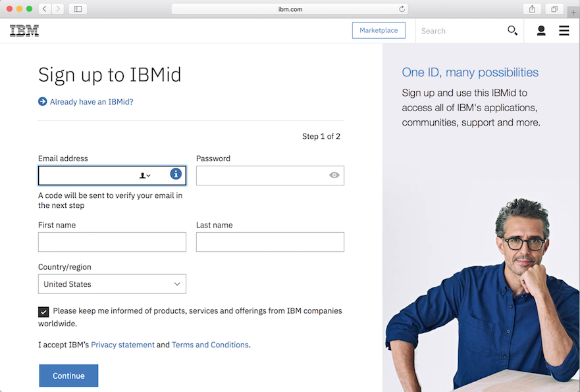Toggle Safari sidebar button
The image size is (580, 392).
click(x=78, y=9)
